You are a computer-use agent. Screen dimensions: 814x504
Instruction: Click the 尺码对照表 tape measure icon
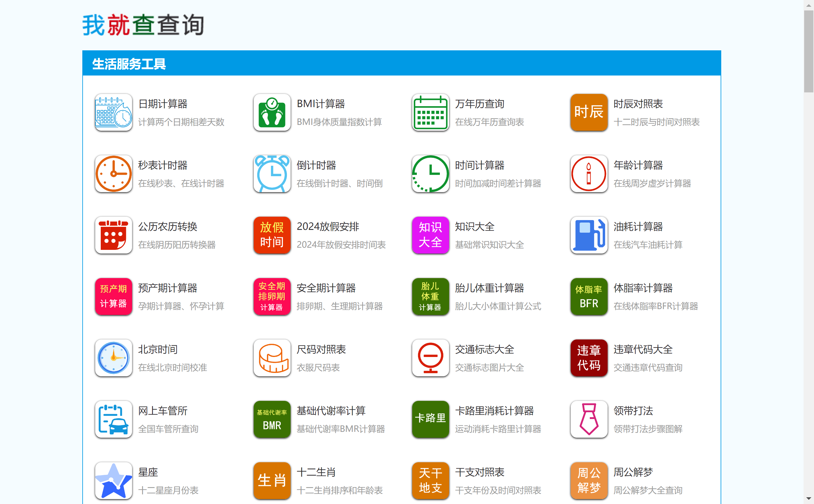coord(272,358)
